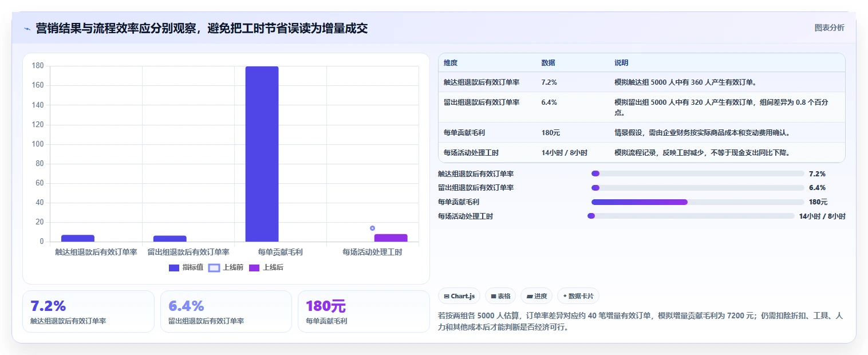Click x-axis label 每场活动处理工时
This screenshot has height=355, width=868.
tap(372, 252)
